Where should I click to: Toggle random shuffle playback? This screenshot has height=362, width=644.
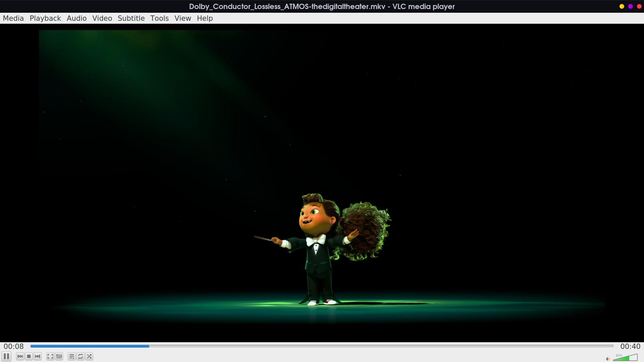click(89, 356)
